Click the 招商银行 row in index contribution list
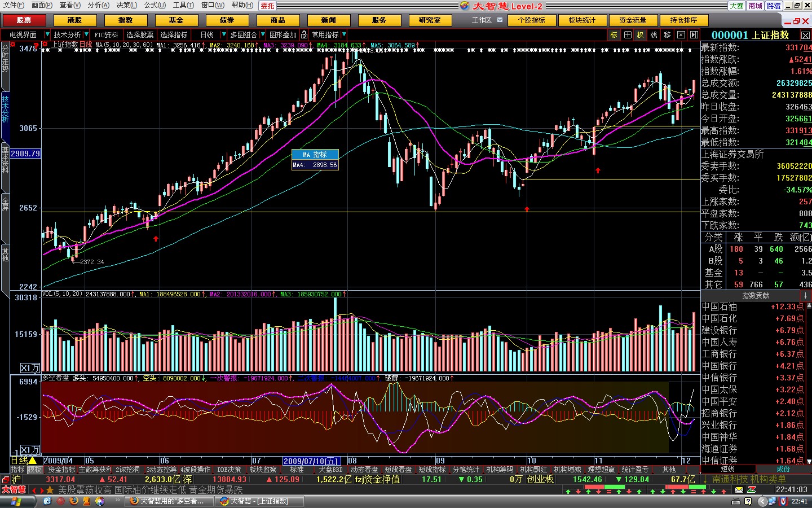This screenshot has width=812, height=508. [752, 413]
